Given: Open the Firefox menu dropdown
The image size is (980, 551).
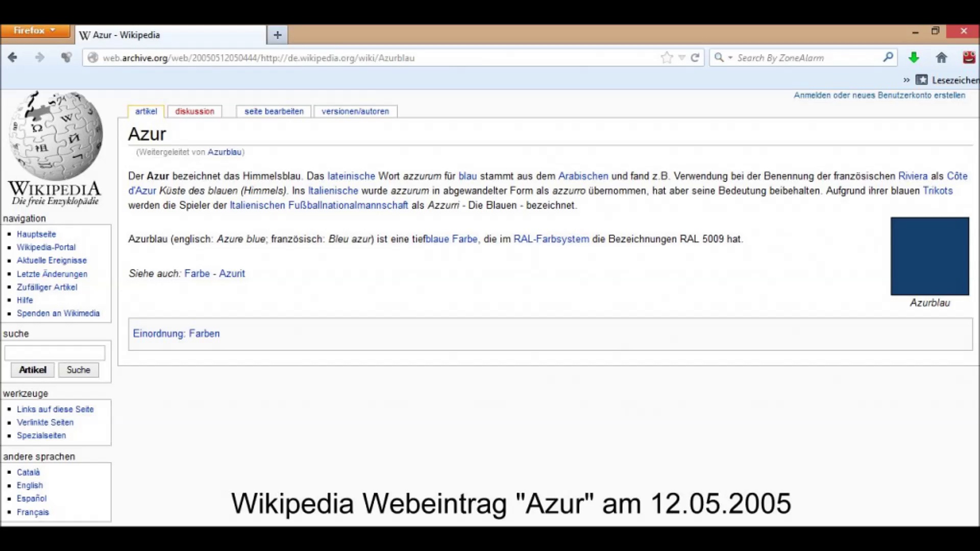Looking at the screenshot, I should (35, 31).
